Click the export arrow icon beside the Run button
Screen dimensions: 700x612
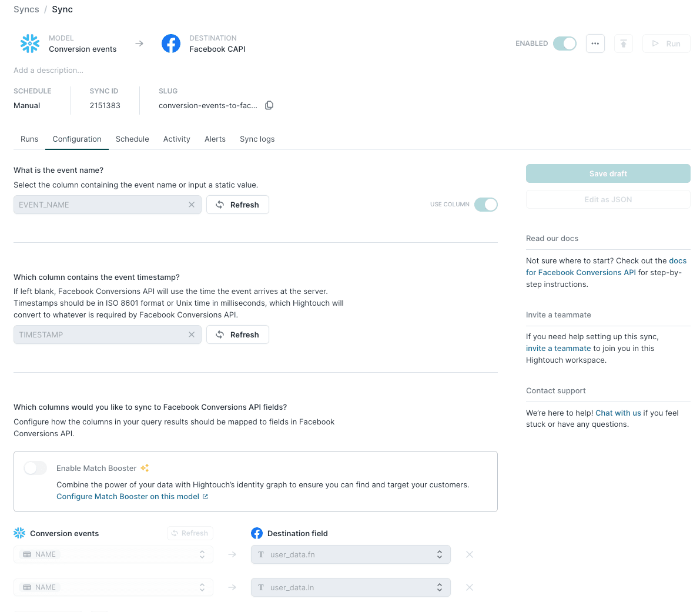pos(624,44)
